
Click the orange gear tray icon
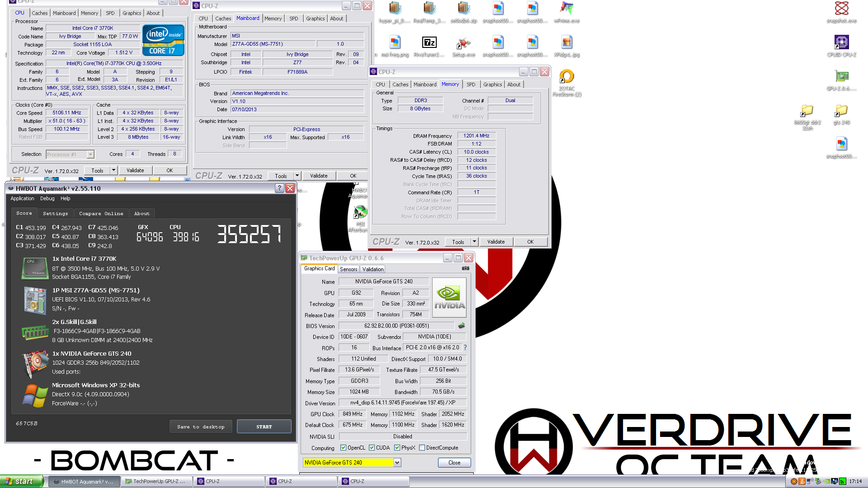point(794,481)
